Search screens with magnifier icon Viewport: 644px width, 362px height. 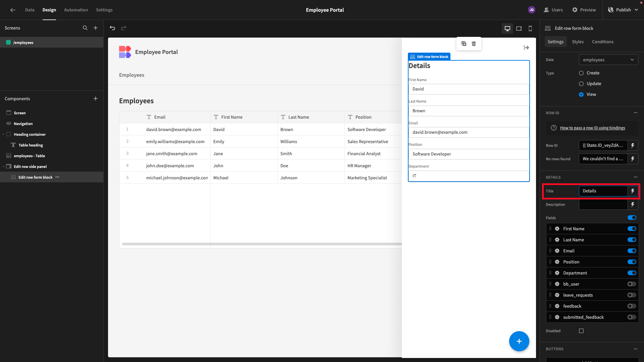click(x=85, y=28)
